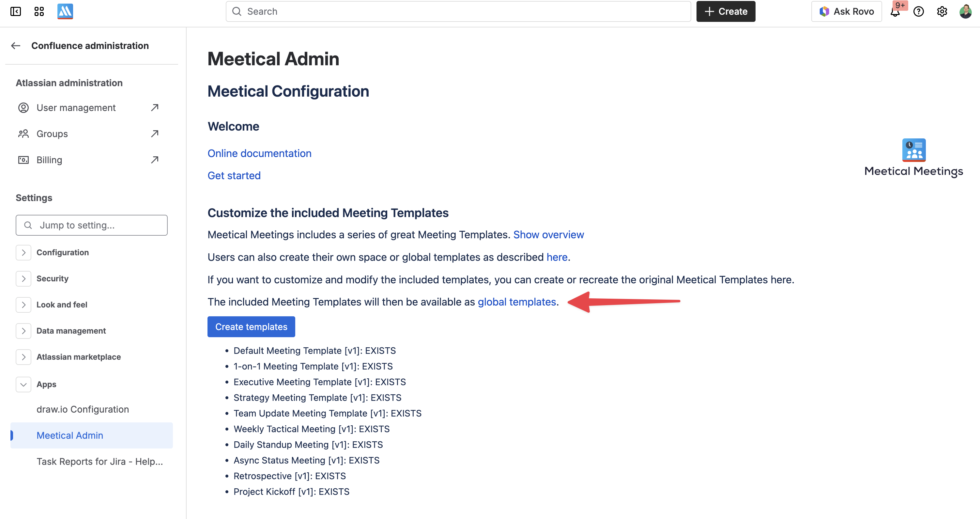Click 'Team Update Meeting Template [v1]: EXISTS' entry
The width and height of the screenshot is (980, 519).
pyautogui.click(x=328, y=413)
